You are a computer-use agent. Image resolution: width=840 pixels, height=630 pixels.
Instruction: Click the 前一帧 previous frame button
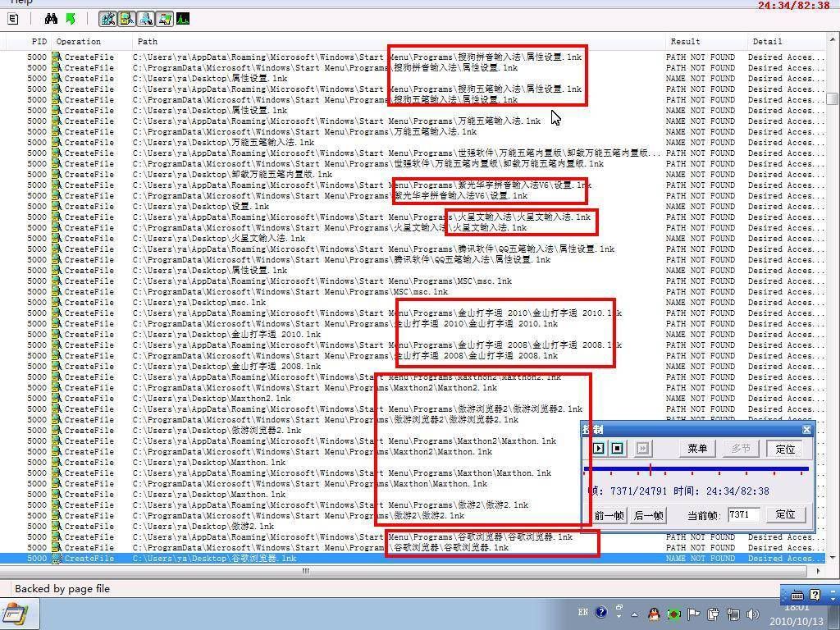tap(609, 515)
